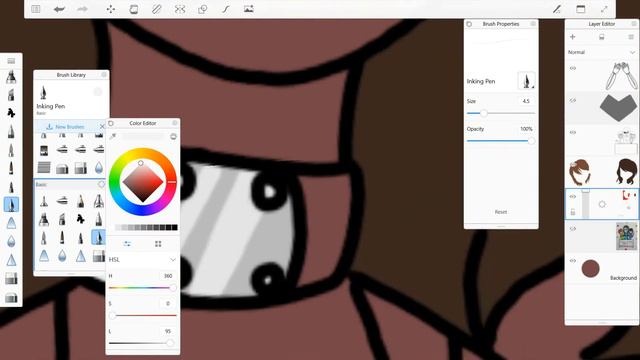Viewport: 640px width, 360px height.
Task: Click the Import image icon
Action: tap(249, 9)
